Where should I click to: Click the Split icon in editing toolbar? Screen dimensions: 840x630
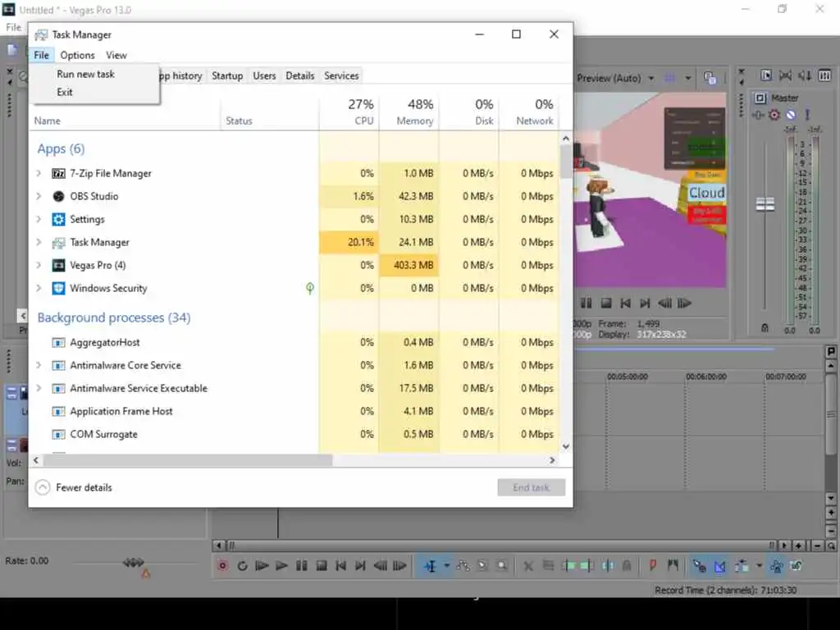click(x=608, y=566)
